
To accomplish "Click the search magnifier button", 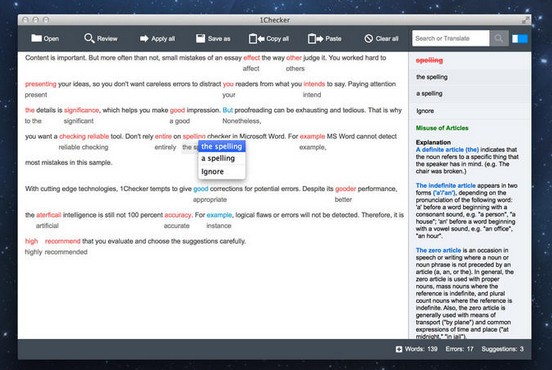I will pos(499,38).
